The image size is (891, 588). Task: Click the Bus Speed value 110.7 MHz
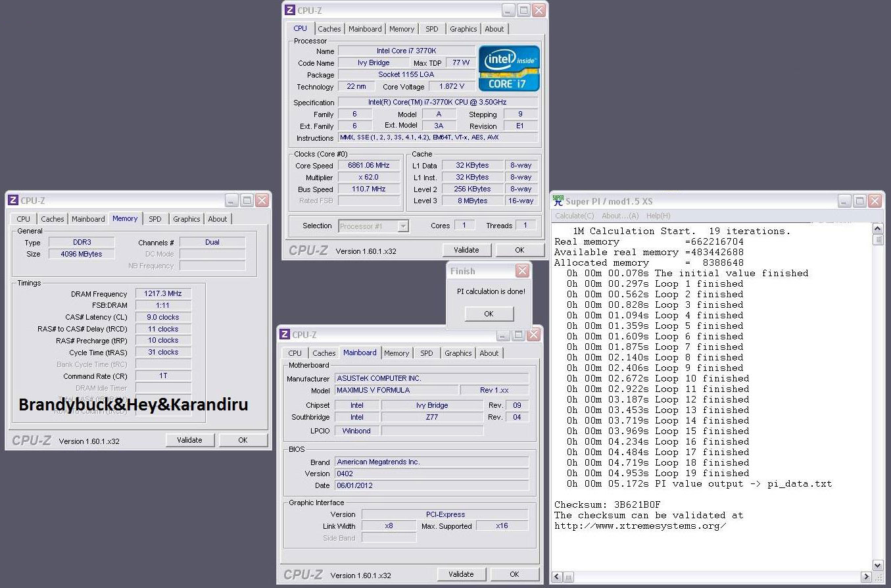click(369, 189)
